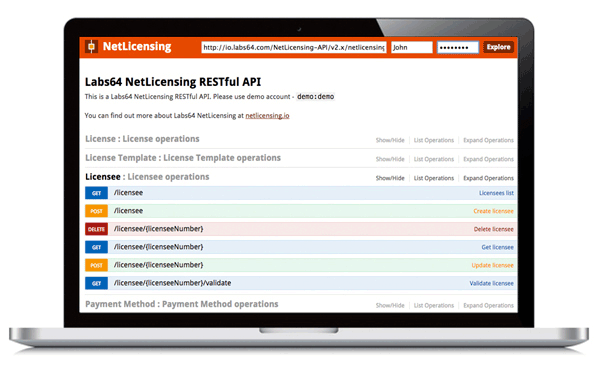Expand the License operations section heading
603x370 pixels.
[x=142, y=139]
